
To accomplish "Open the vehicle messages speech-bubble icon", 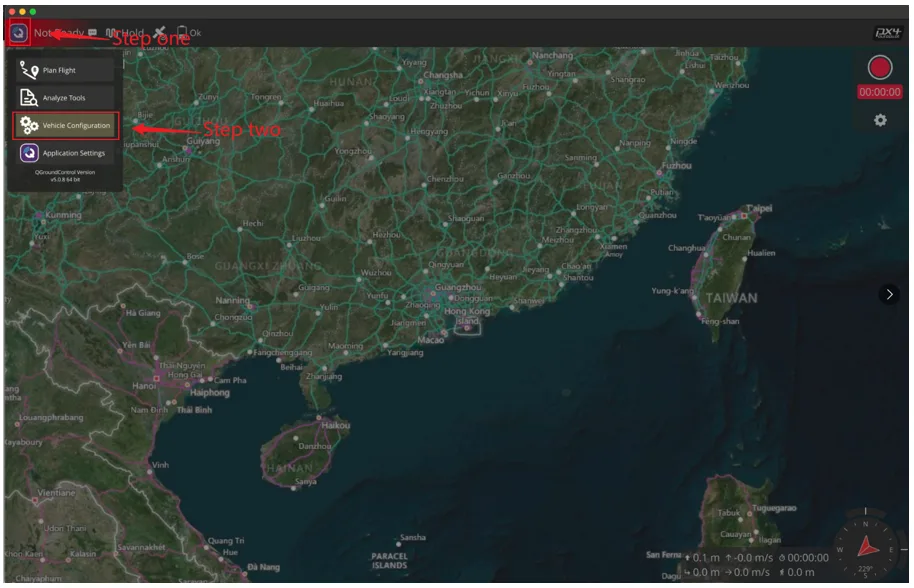I will 93,33.
